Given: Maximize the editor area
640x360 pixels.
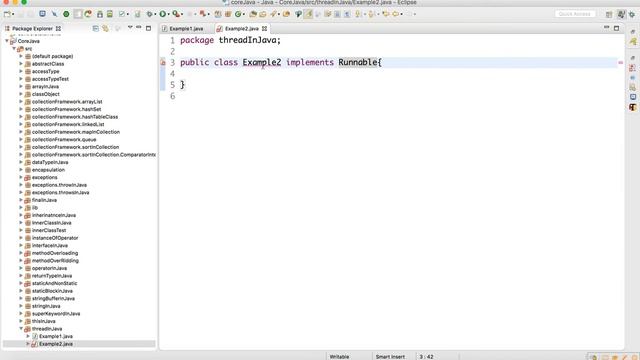Looking at the screenshot, I should click(616, 28).
